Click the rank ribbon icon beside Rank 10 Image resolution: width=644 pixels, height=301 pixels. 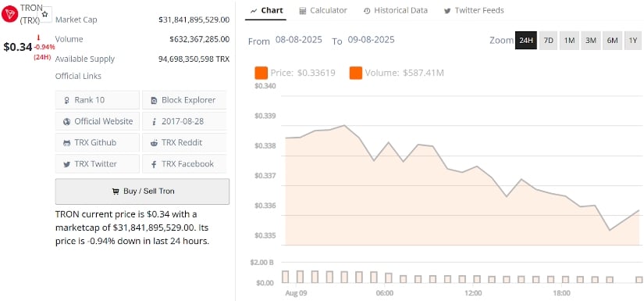(66, 100)
